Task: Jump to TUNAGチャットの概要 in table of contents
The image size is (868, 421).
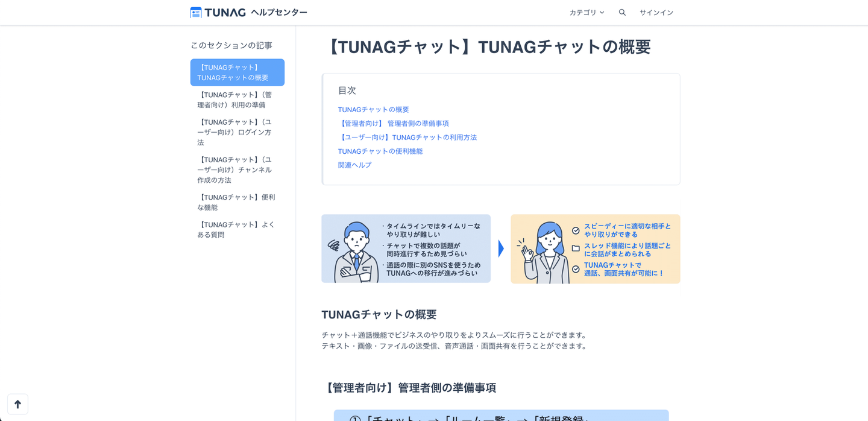Action: pyautogui.click(x=373, y=109)
